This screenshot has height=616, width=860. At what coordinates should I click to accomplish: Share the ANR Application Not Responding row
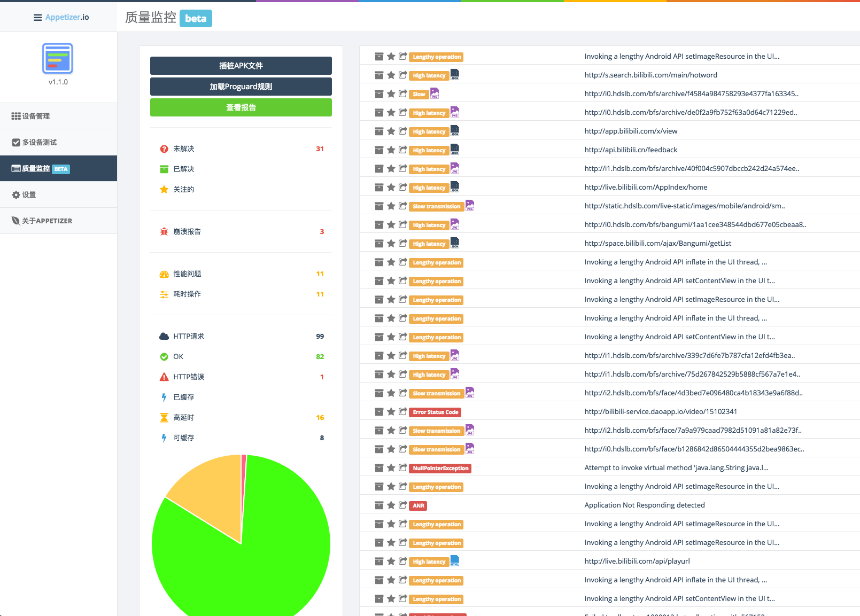click(x=403, y=505)
